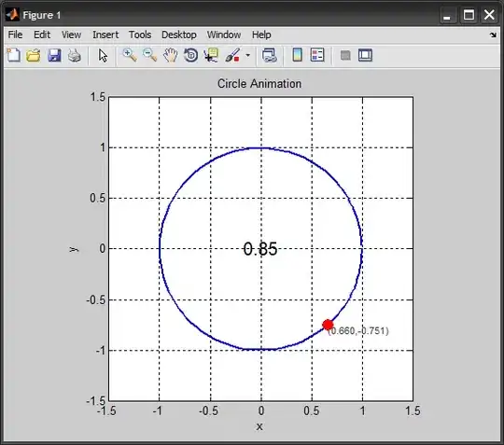The image size is (504, 445).
Task: Show plot tools and dock figure
Action: [366, 55]
